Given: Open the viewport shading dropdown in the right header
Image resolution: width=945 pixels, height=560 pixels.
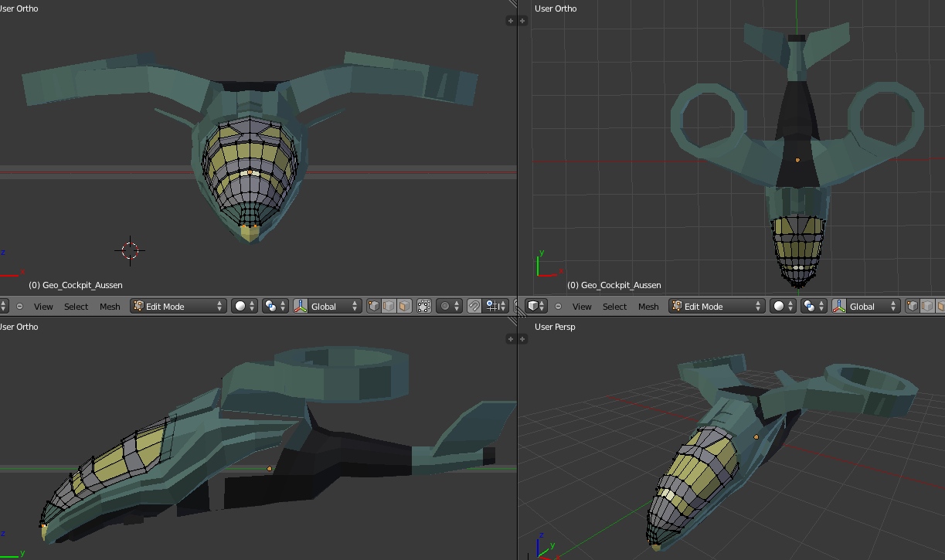Looking at the screenshot, I should pos(784,307).
